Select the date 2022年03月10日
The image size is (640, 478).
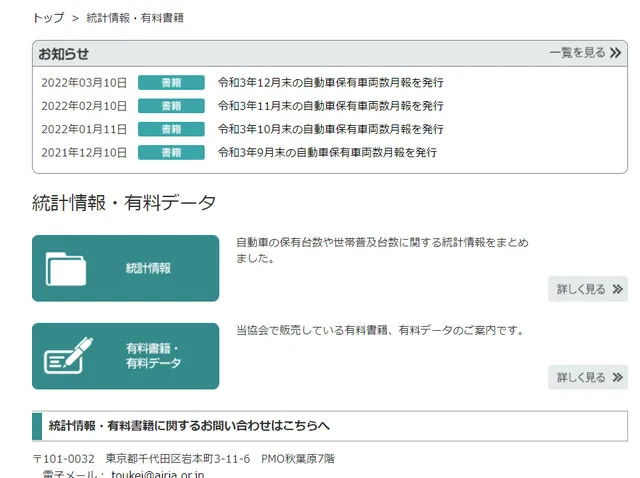(x=84, y=83)
